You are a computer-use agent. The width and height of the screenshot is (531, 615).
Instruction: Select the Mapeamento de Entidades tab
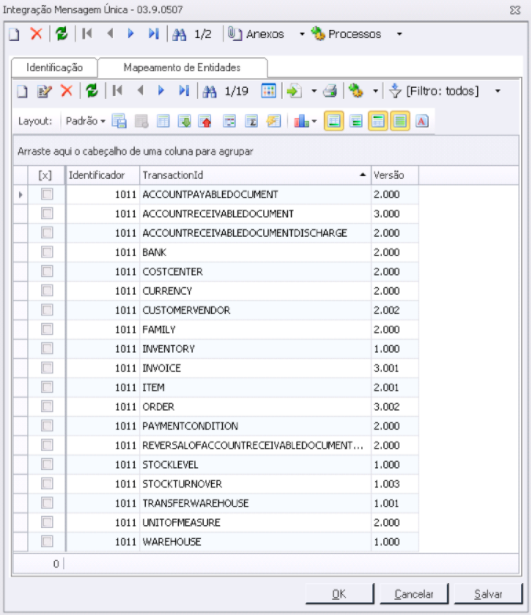click(x=182, y=68)
